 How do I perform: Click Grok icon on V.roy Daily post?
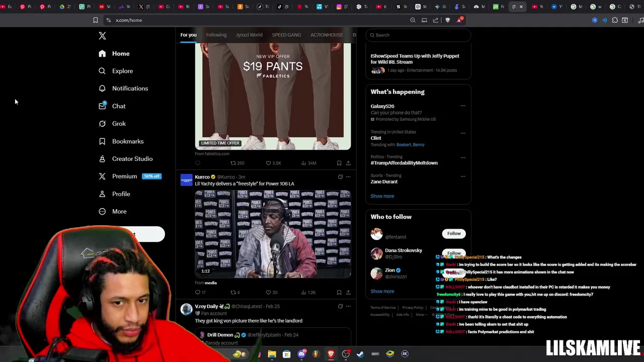click(x=340, y=306)
